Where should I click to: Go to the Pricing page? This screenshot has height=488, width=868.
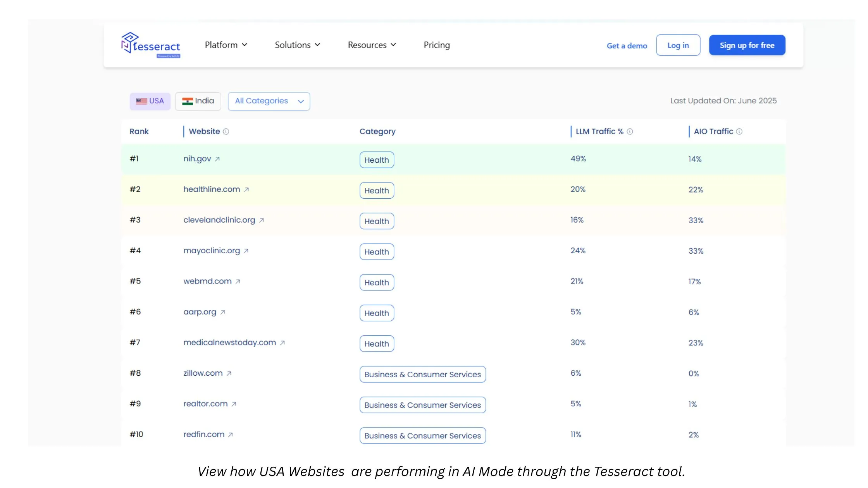[437, 45]
